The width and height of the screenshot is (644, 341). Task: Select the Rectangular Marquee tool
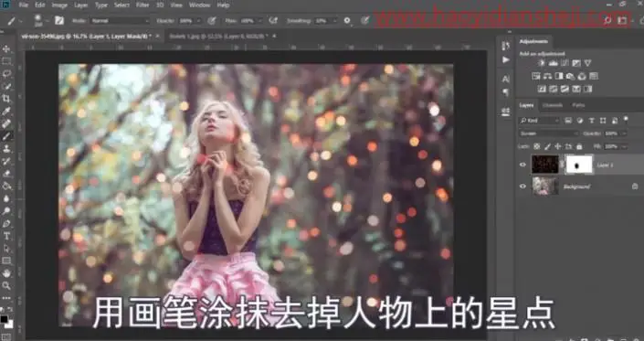click(6, 61)
